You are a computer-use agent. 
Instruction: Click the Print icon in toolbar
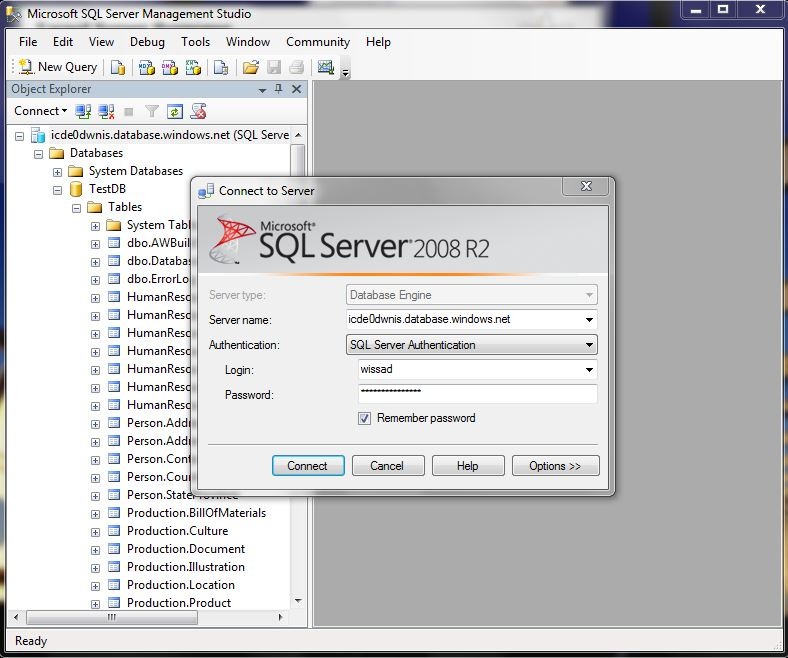tap(297, 67)
